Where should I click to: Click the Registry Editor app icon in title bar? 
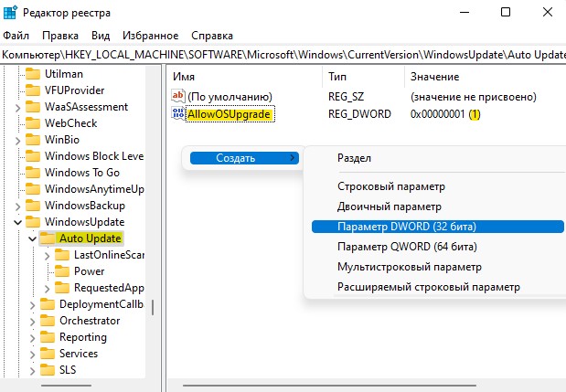click(x=10, y=13)
